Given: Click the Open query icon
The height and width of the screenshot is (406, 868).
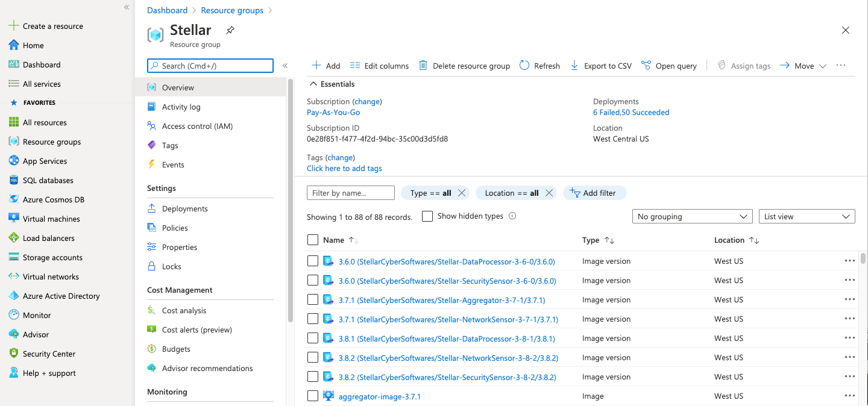Looking at the screenshot, I should point(646,66).
